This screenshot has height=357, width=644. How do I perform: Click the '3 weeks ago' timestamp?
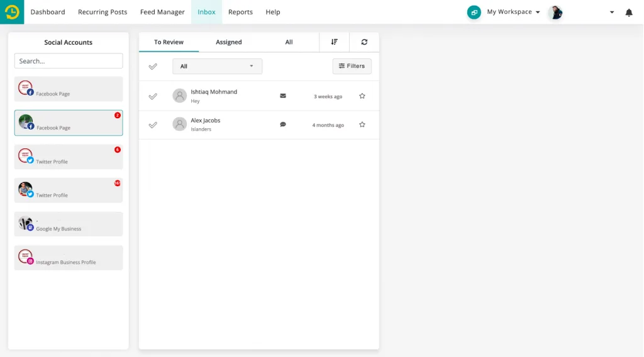(x=328, y=96)
